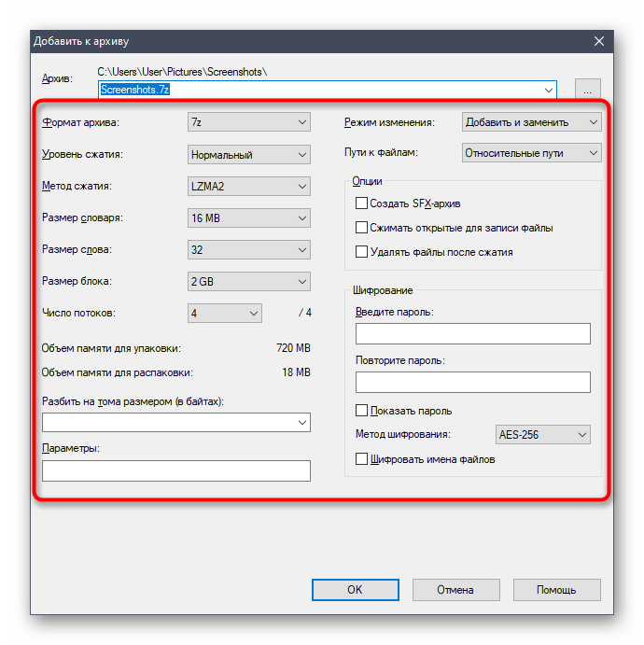The image size is (644, 645).
Task: Open the Метод шифрования AES-256 dropdown
Action: pyautogui.click(x=543, y=434)
